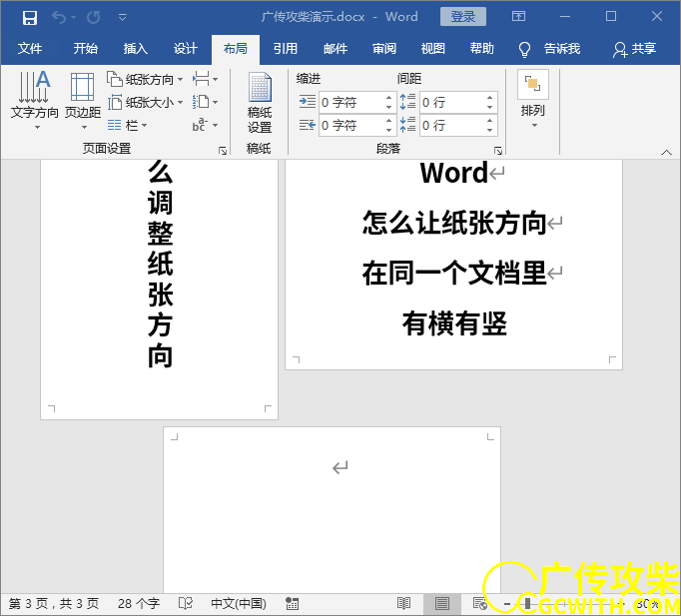
Task: Click the left indent icon beside 缩进 field
Action: 308,103
